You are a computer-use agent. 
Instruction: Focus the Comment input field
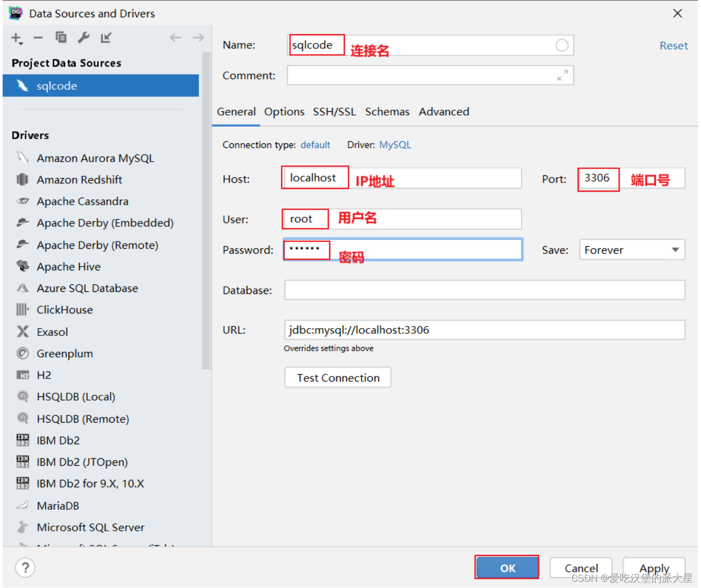click(431, 75)
